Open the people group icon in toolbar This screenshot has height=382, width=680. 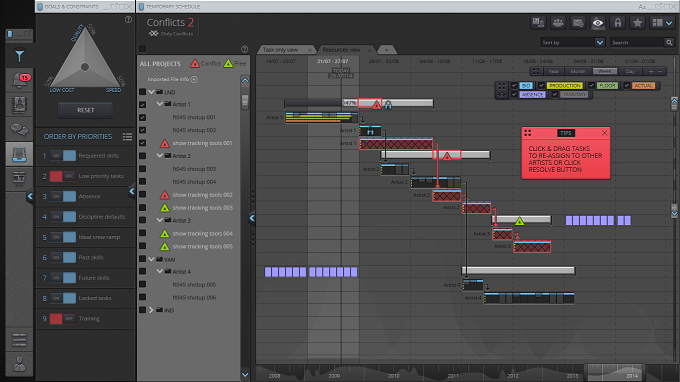tap(558, 23)
